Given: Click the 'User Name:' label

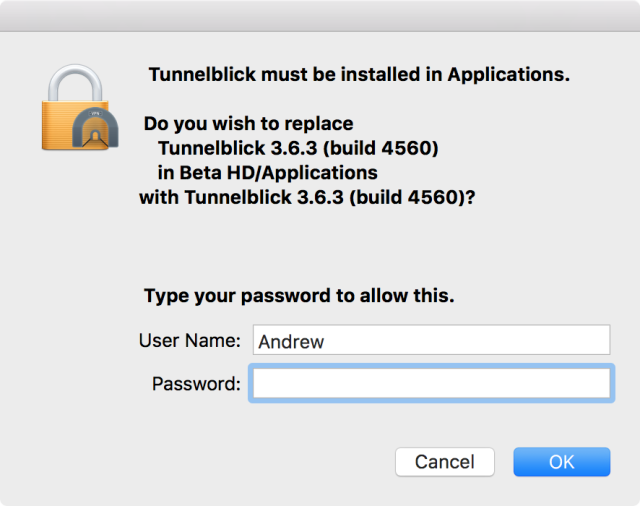Looking at the screenshot, I should 190,340.
